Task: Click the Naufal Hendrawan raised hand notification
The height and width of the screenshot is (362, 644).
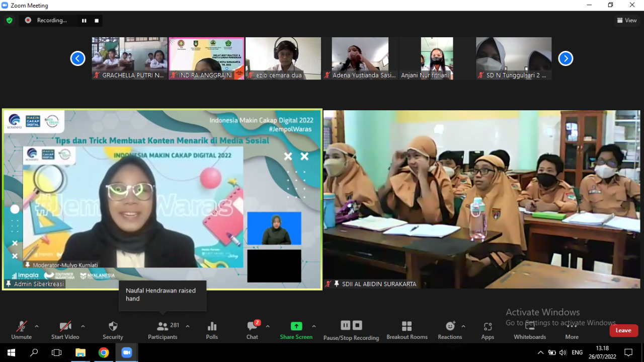Action: 163,295
